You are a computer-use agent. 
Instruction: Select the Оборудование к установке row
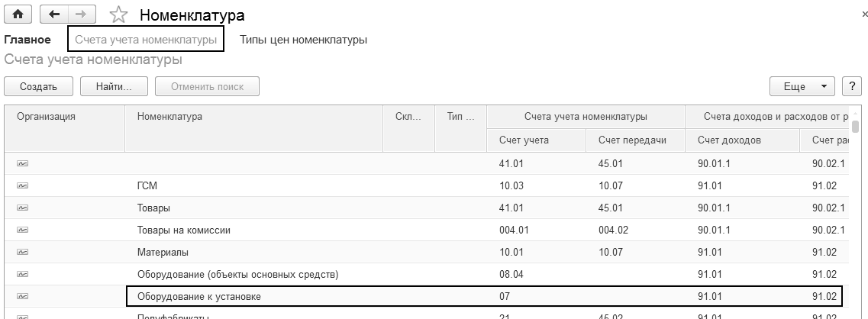click(305, 296)
